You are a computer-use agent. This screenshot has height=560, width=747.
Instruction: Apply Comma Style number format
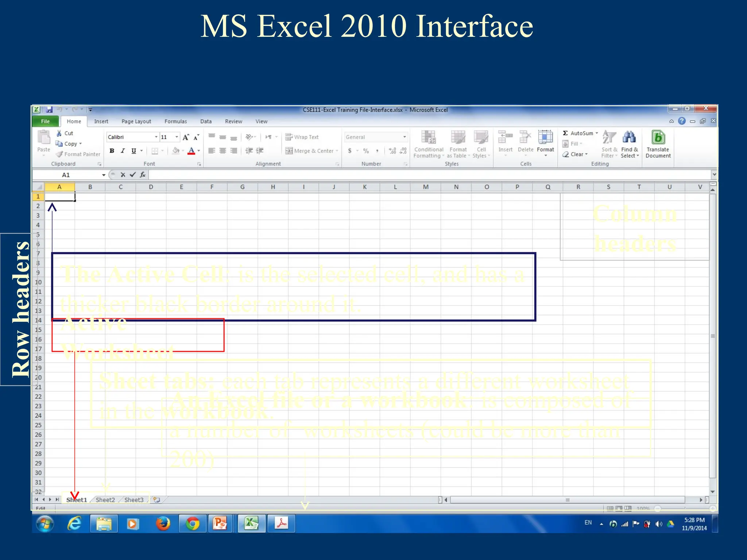[x=377, y=151]
